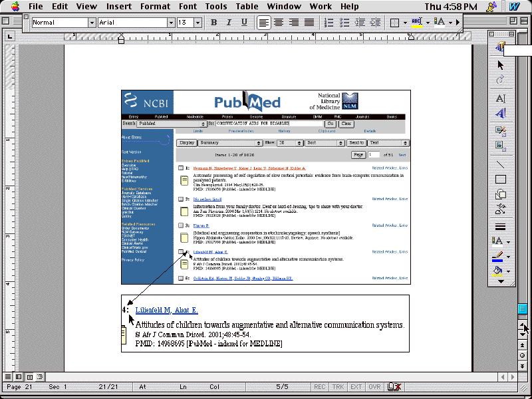Toggle REC macro recording in status bar
This screenshot has height=399, width=532.
coord(319,387)
